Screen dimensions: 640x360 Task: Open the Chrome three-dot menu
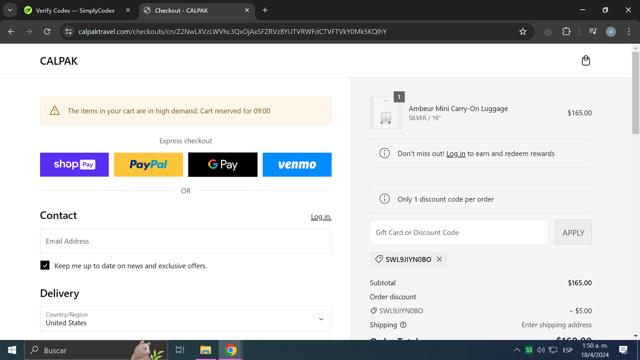click(629, 31)
